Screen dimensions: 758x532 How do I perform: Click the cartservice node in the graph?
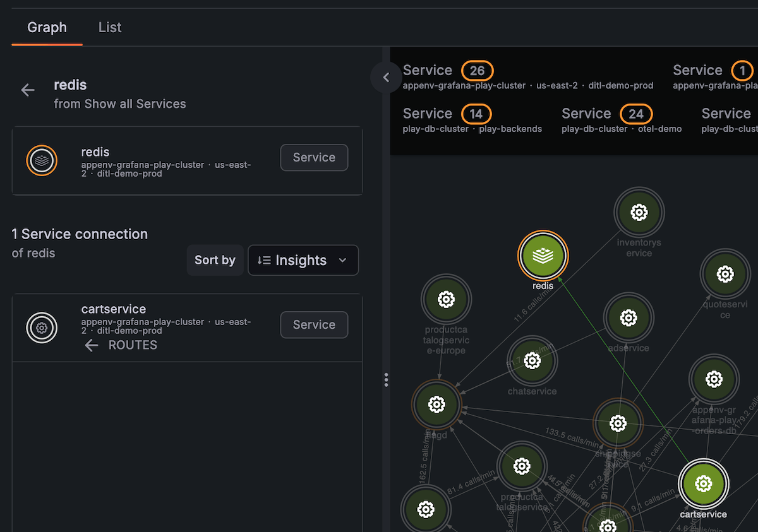pyautogui.click(x=703, y=484)
